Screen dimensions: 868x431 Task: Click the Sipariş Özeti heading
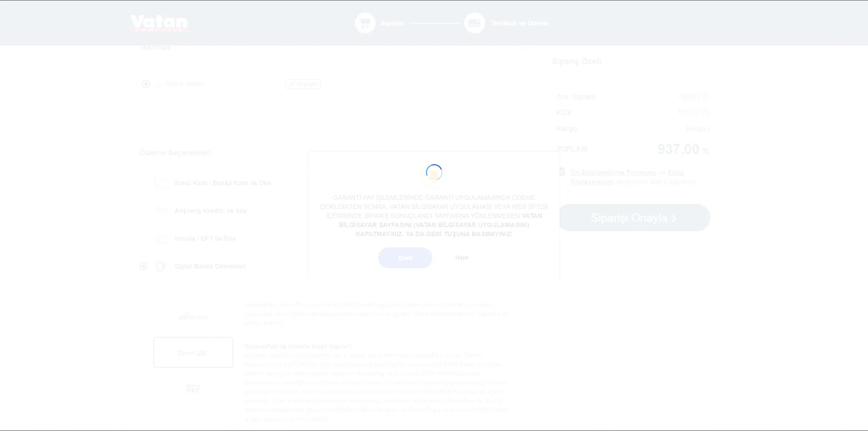[x=576, y=61]
